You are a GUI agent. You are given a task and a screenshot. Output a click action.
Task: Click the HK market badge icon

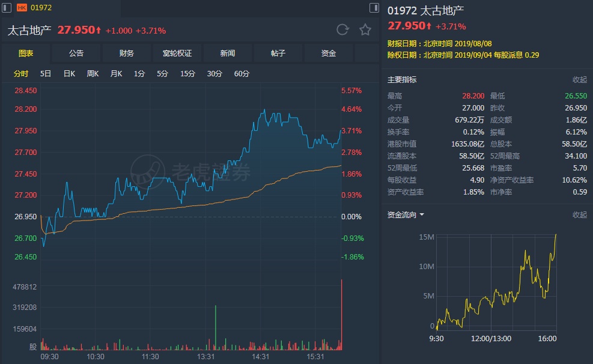click(22, 8)
